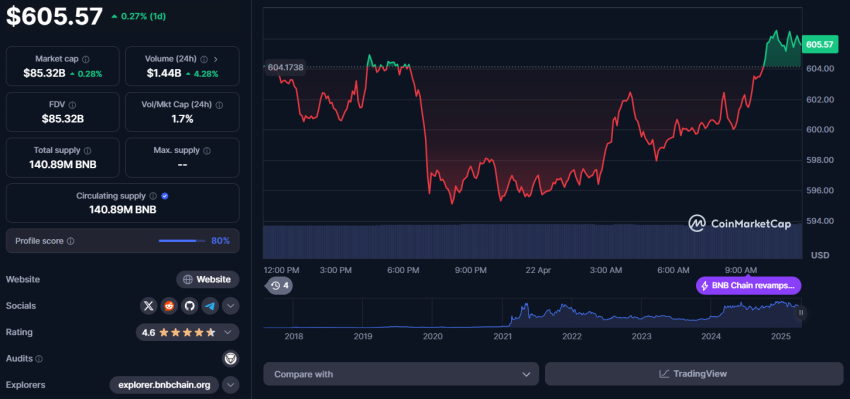Show Profile score info icon
The image size is (850, 399).
point(71,241)
